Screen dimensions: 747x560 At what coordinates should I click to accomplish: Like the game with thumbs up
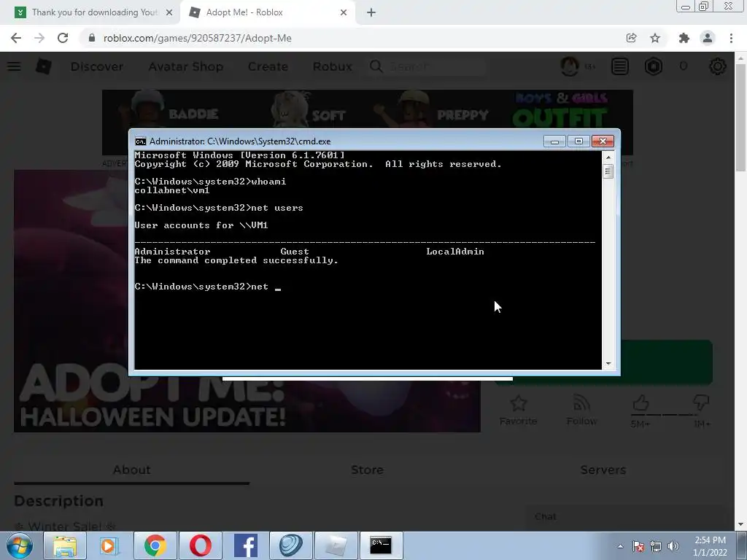coord(640,404)
